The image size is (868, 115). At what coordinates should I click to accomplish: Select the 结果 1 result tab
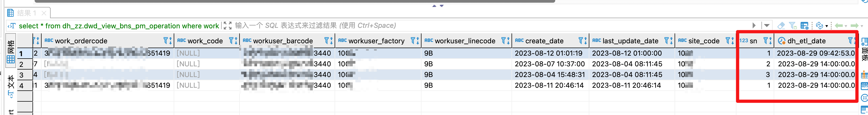[x=26, y=13]
